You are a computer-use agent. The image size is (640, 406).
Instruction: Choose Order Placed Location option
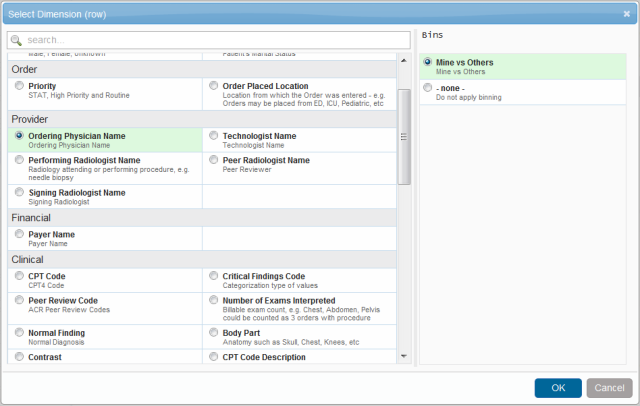click(214, 87)
